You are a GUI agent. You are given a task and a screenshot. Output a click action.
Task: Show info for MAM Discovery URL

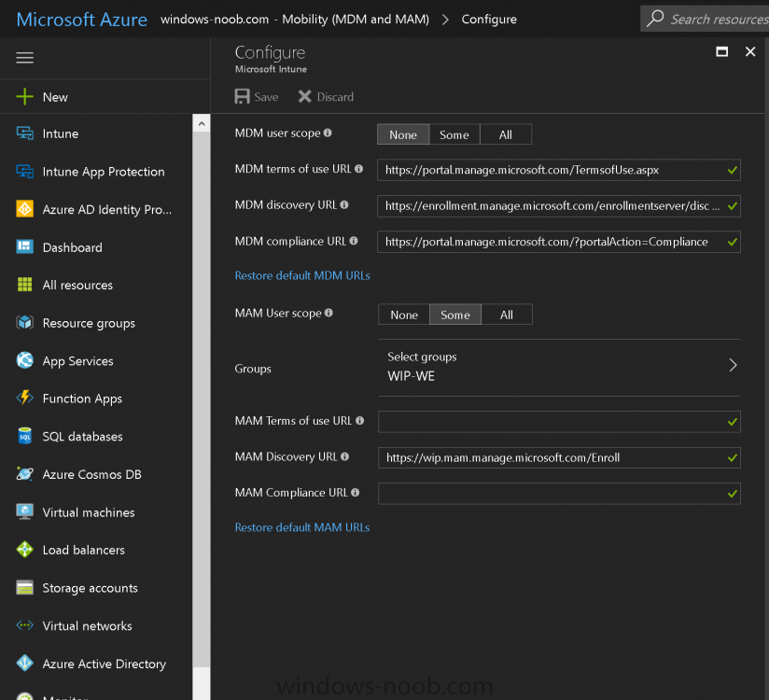coord(344,456)
